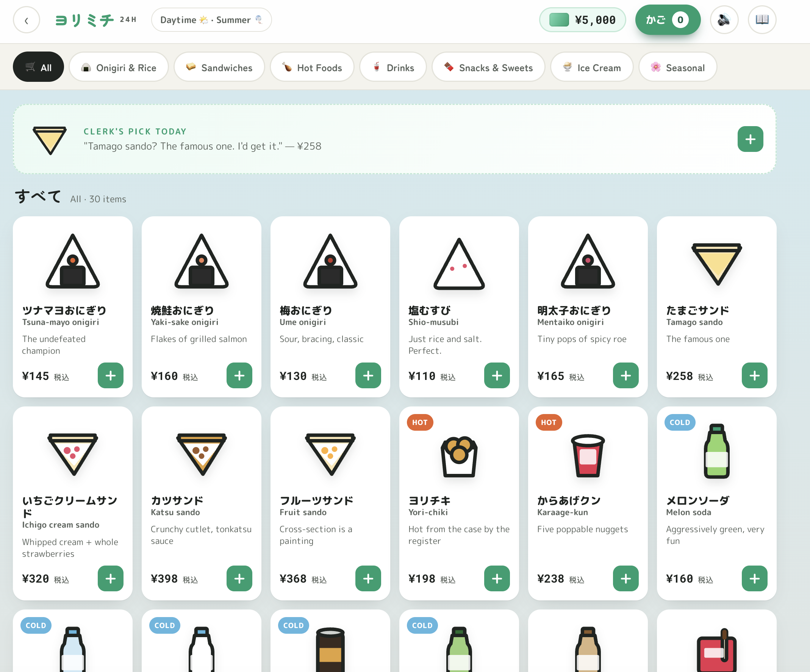The image size is (810, 672).
Task: Click the Fruit sando illustration
Action: tap(330, 454)
